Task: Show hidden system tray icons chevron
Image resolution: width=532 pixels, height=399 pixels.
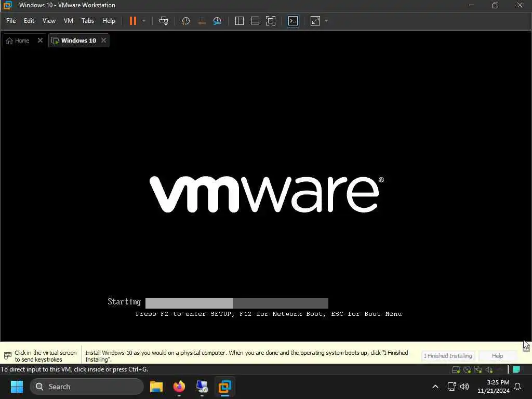Action: click(435, 387)
